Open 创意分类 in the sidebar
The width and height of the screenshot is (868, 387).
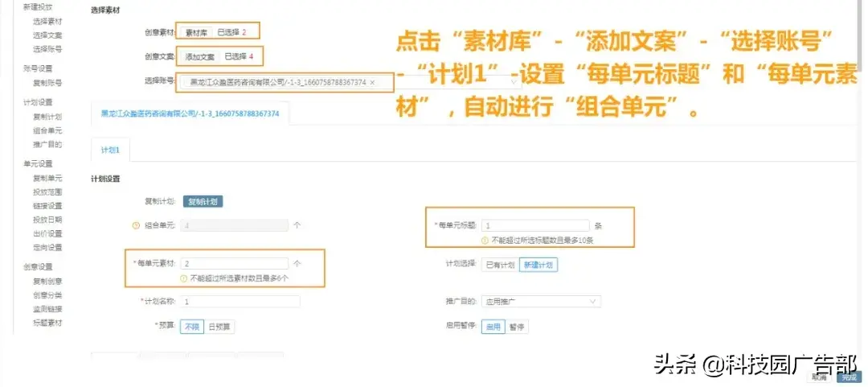click(x=47, y=295)
